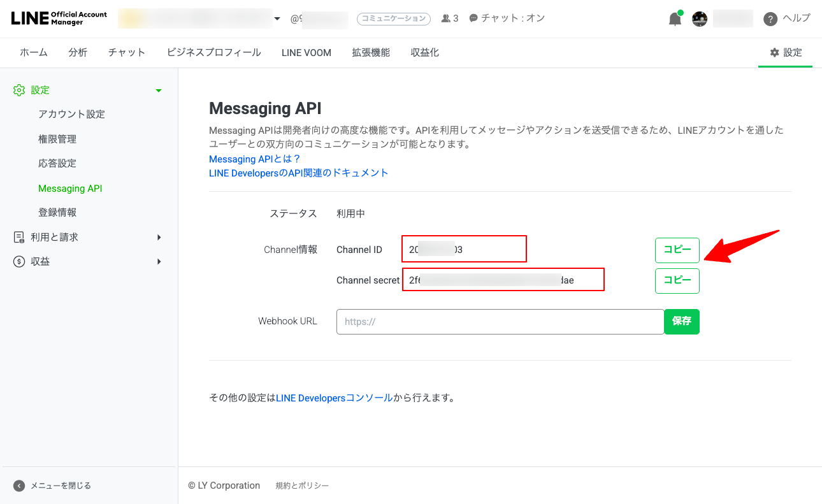Switch to the チャット tab
The image size is (822, 504).
127,53
